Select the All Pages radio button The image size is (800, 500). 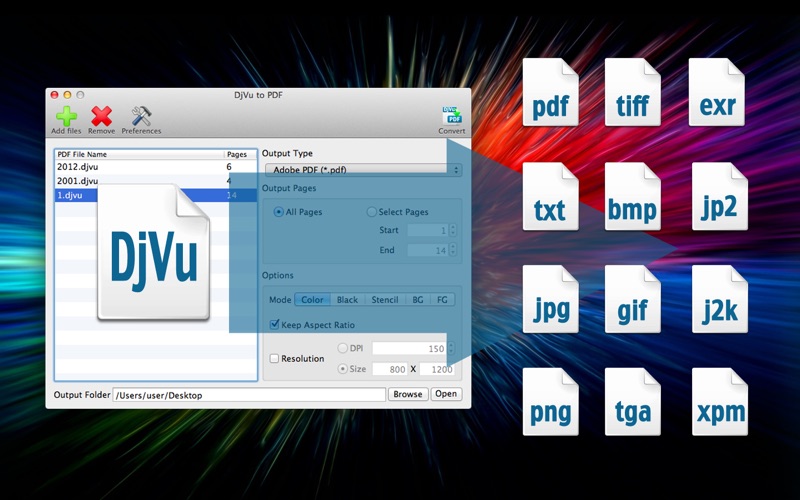click(x=279, y=212)
